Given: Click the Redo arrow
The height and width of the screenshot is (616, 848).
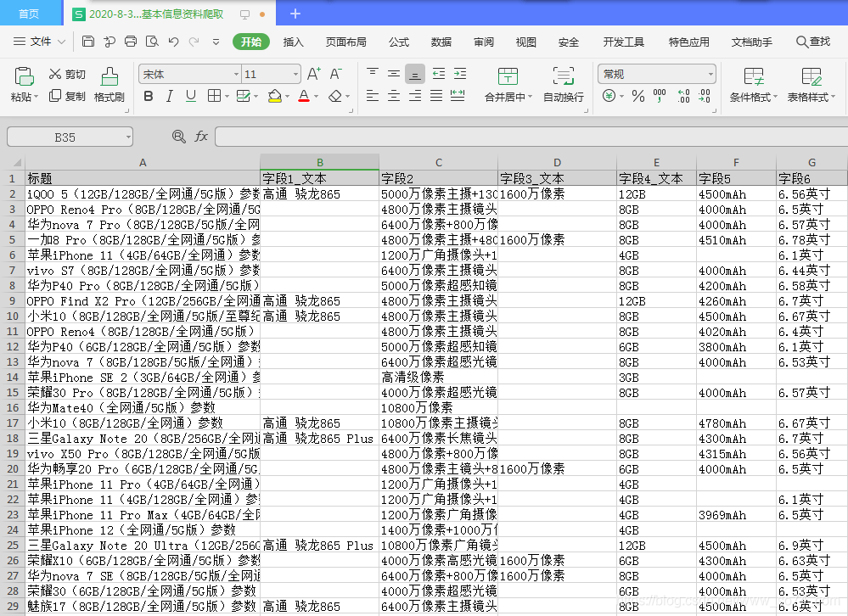Looking at the screenshot, I should [x=194, y=42].
